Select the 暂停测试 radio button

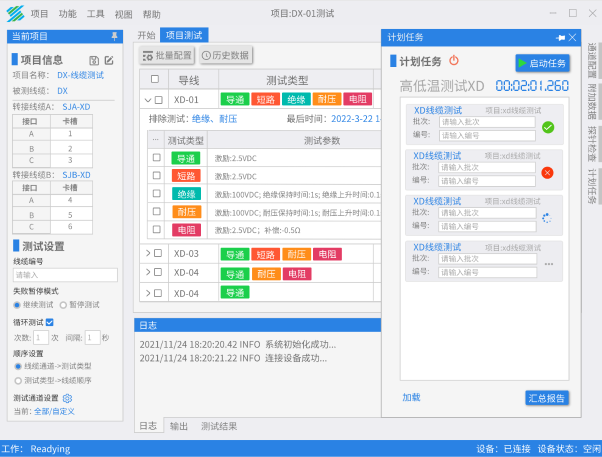pyautogui.click(x=63, y=305)
